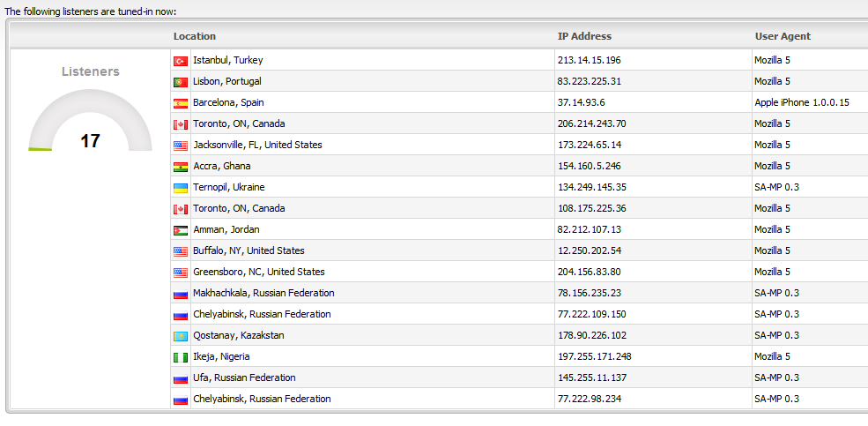Viewport: 868px width, 426px height.
Task: Click the Russian flag beside Makhachkala
Action: [x=181, y=294]
